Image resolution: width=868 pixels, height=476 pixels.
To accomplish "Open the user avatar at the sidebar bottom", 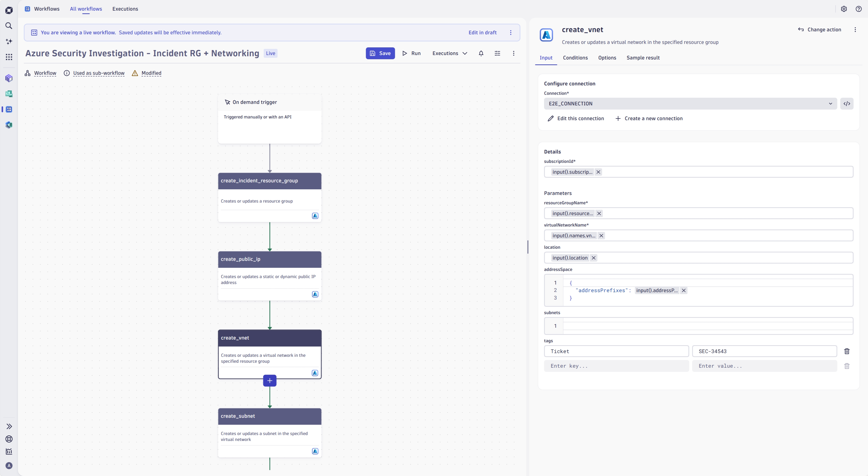I will 9,466.
